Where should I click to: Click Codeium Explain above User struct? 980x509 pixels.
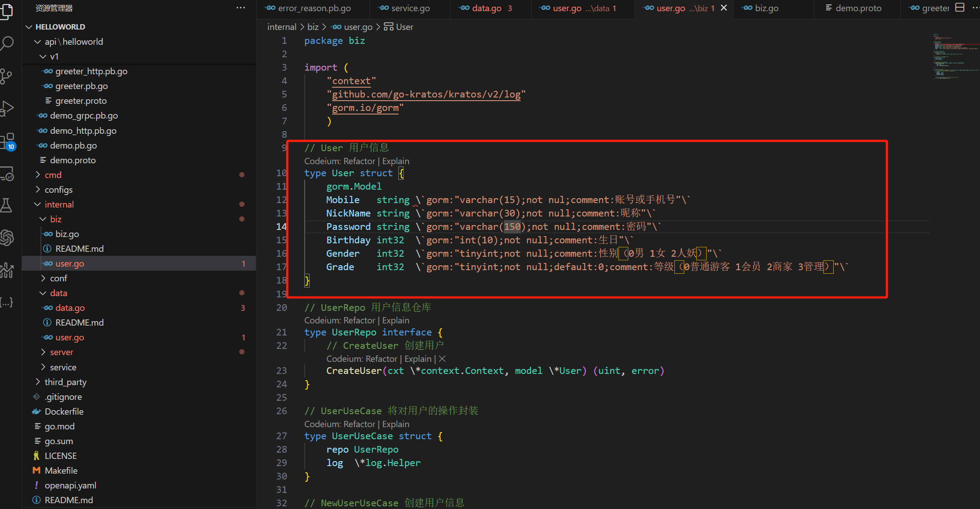tap(396, 161)
